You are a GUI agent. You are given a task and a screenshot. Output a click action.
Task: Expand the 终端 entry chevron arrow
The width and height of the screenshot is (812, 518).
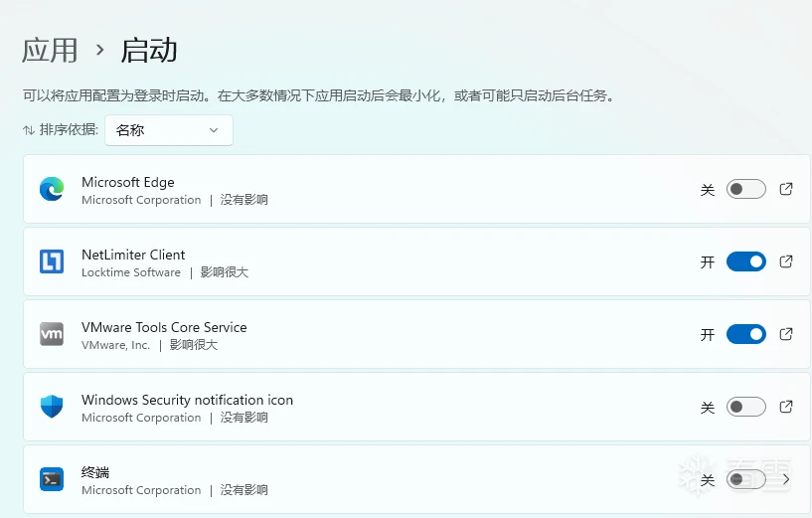[786, 479]
